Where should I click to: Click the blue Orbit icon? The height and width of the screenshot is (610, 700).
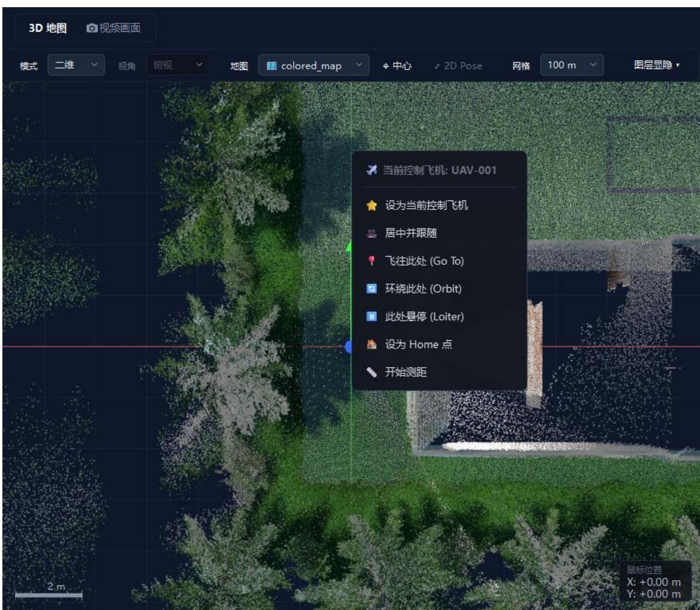(x=372, y=289)
